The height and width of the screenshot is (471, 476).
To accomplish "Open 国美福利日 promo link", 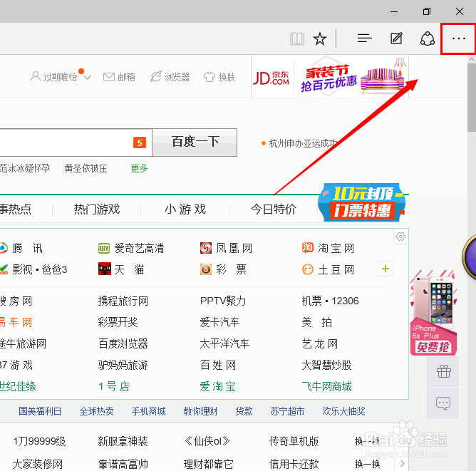I will tap(40, 412).
